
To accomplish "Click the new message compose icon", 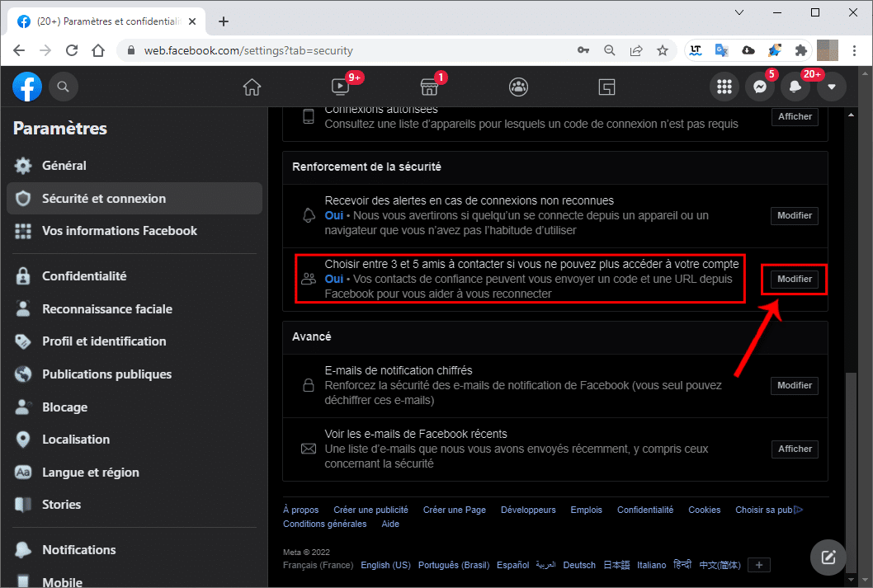I will 828,557.
